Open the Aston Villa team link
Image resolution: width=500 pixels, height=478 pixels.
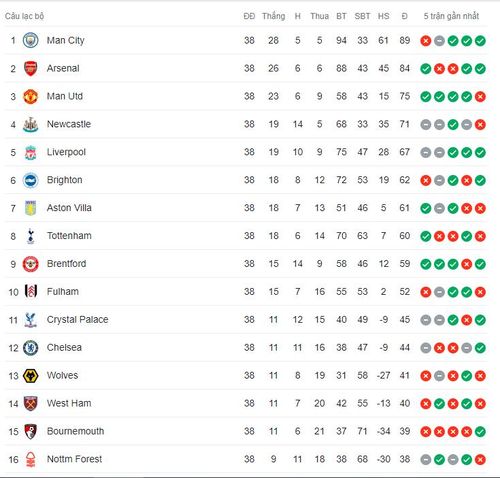tap(69, 208)
